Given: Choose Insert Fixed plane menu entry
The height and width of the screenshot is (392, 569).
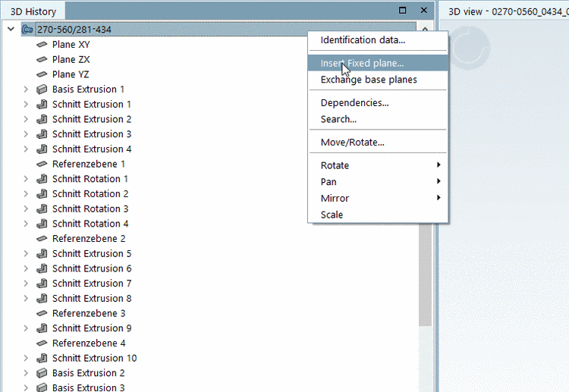Looking at the screenshot, I should [378, 63].
